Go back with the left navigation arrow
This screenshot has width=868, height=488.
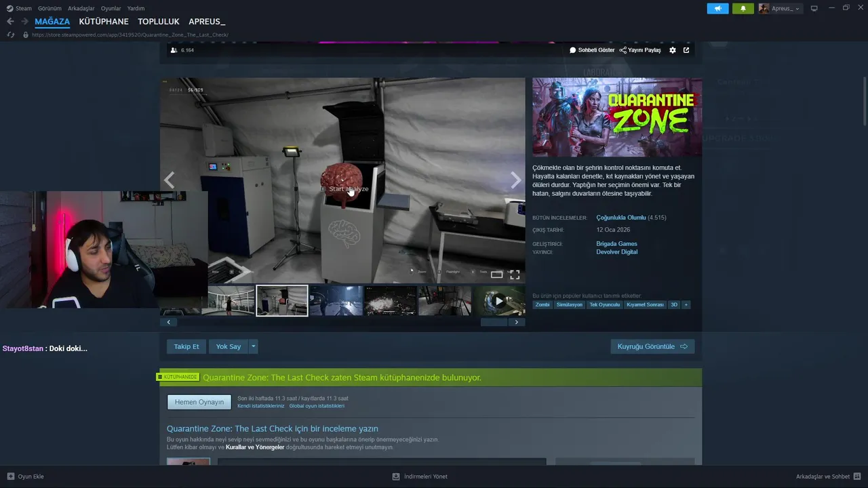(10, 22)
